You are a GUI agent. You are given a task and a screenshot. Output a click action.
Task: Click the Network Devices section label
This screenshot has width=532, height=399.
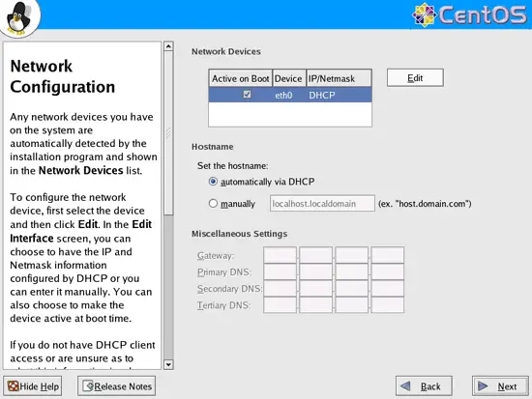(x=226, y=51)
